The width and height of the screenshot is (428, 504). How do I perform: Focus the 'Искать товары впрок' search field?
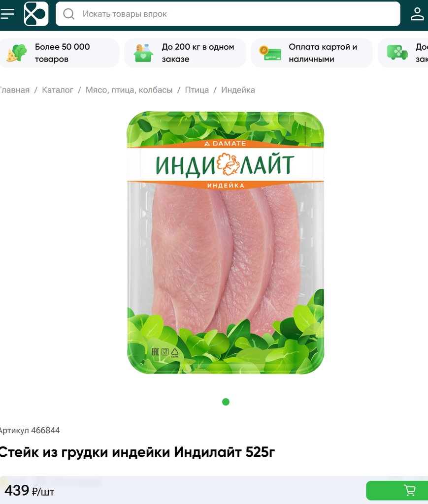(228, 14)
